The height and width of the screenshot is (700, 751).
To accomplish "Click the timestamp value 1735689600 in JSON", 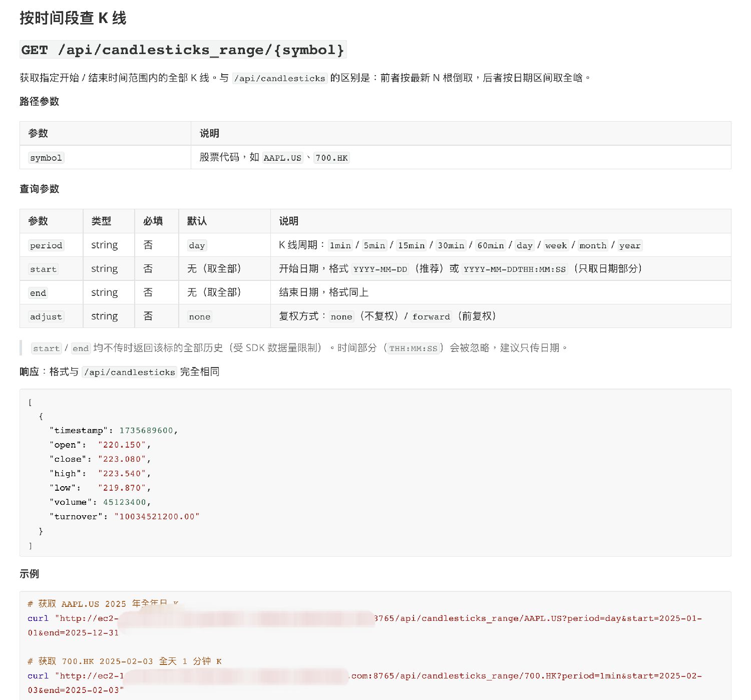I will click(x=146, y=431).
